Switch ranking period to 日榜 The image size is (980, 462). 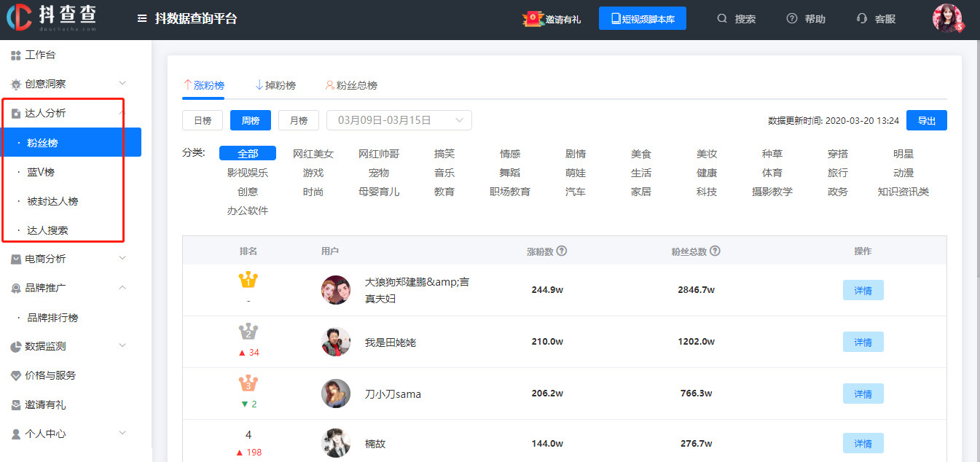pyautogui.click(x=202, y=120)
